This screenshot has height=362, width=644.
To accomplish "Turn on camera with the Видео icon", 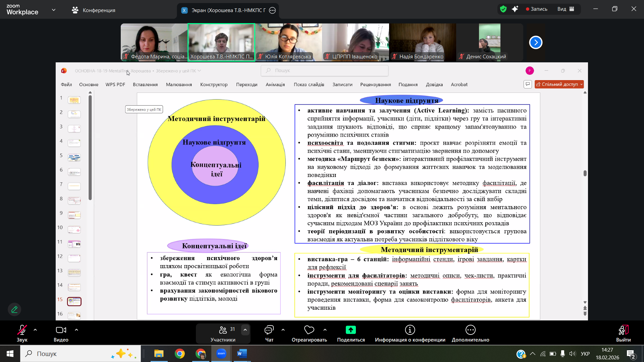I will point(61,330).
